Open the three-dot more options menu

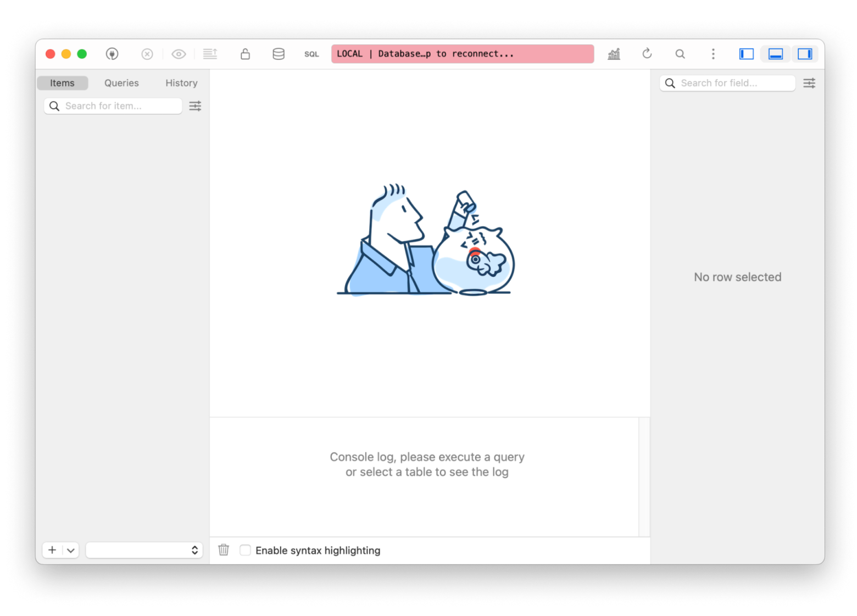pyautogui.click(x=713, y=54)
